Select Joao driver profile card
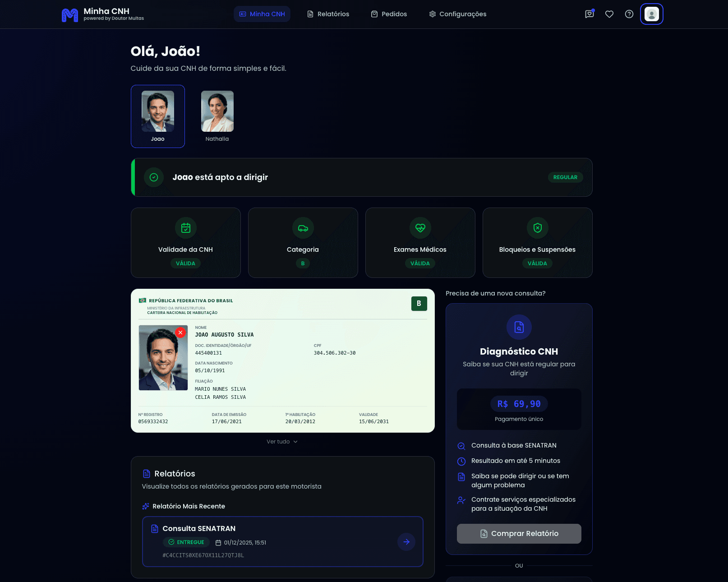 tap(157, 116)
